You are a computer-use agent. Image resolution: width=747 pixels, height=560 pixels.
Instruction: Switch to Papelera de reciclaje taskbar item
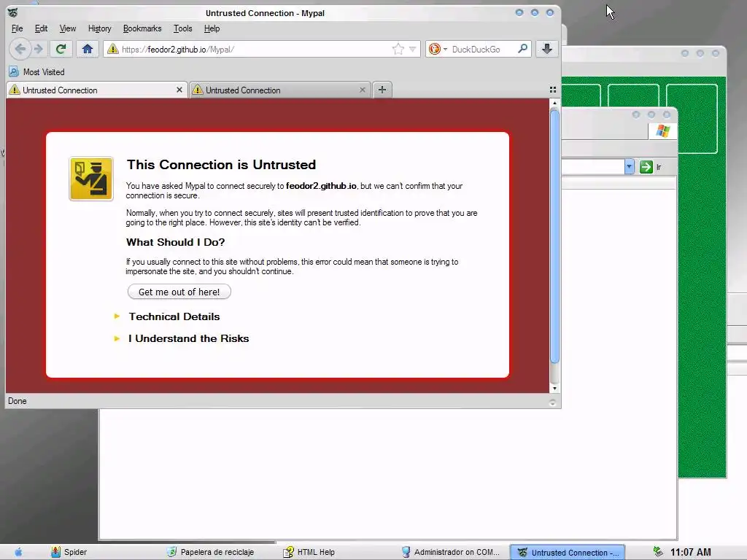(x=210, y=552)
